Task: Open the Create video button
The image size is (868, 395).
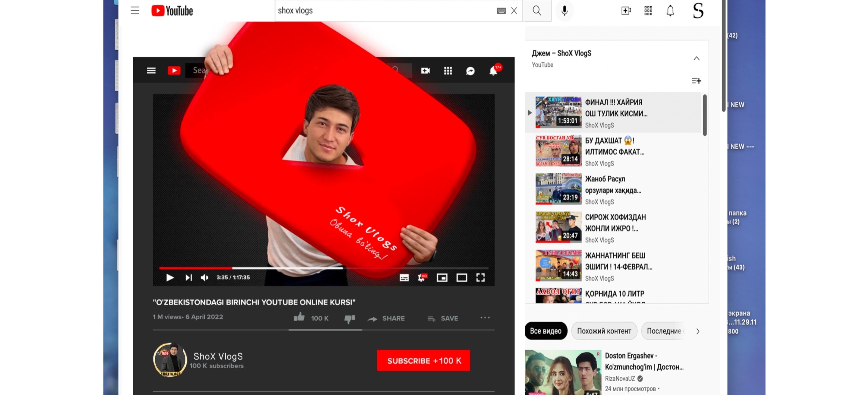Action: [x=626, y=11]
